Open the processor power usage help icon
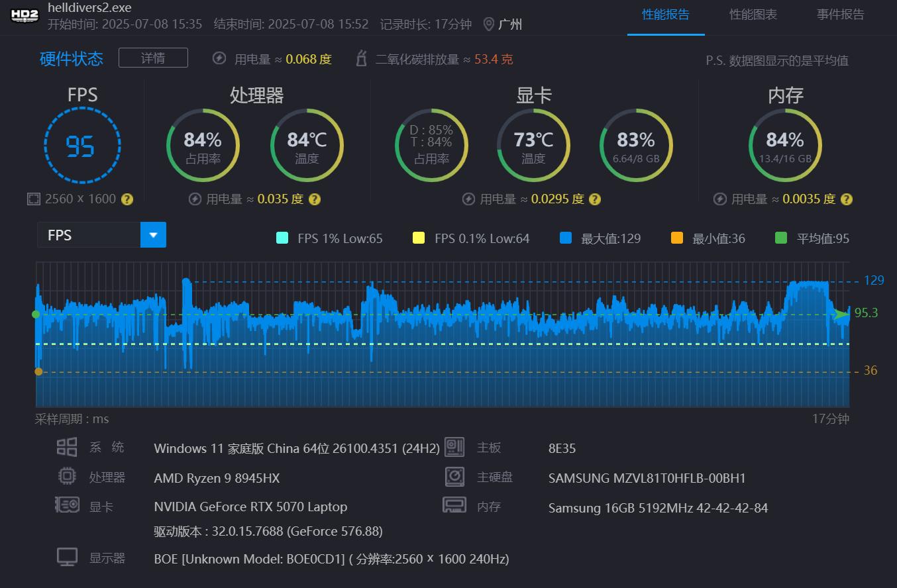The width and height of the screenshot is (897, 588). click(315, 199)
